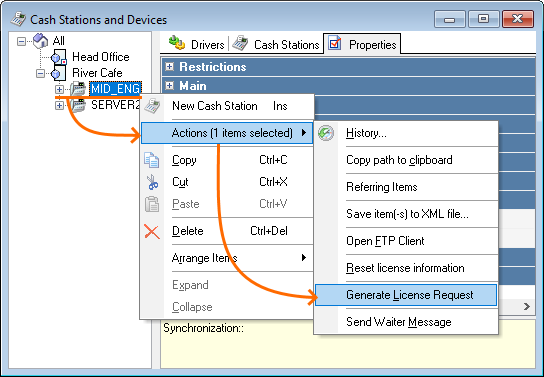Click the scissors Cut icon
This screenshot has height=377, width=544.
tap(152, 182)
